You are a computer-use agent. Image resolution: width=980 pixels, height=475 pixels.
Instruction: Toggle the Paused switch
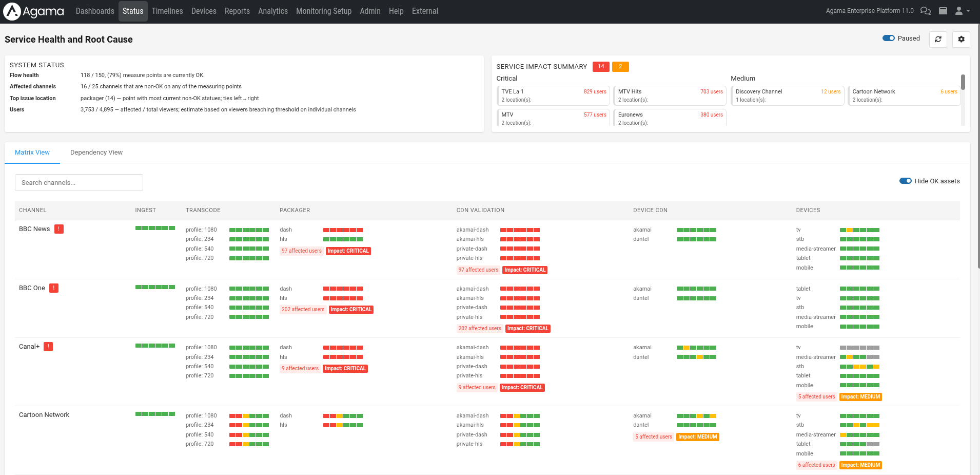tap(889, 38)
